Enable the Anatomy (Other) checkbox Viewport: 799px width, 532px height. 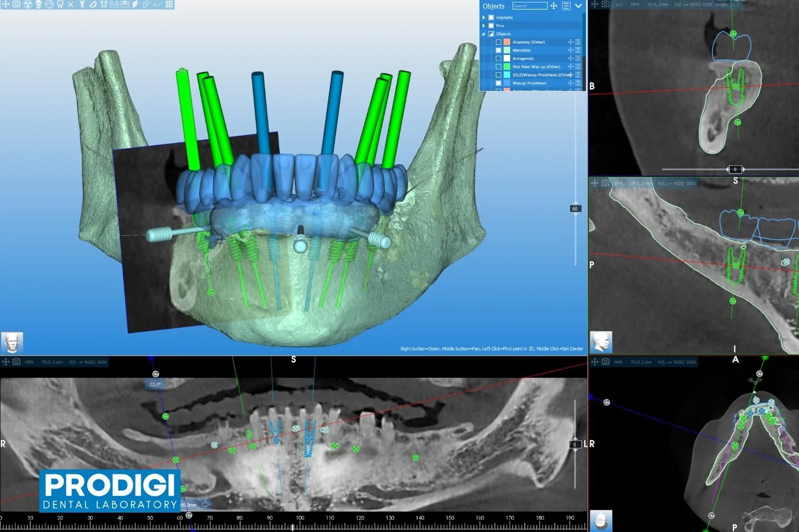pos(499,42)
